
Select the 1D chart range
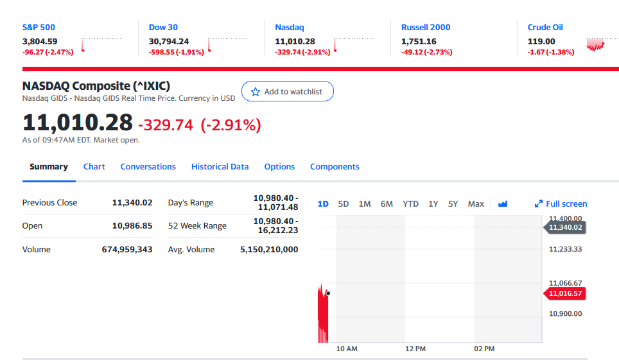coord(323,204)
